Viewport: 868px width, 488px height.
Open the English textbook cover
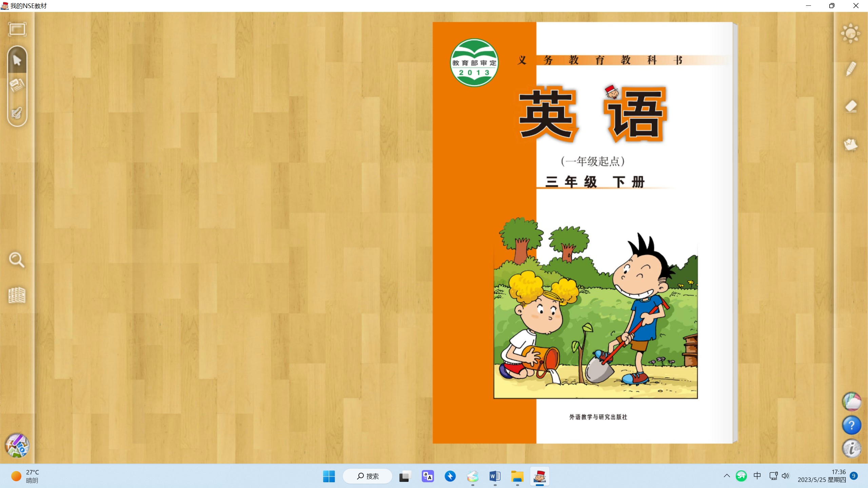pyautogui.click(x=583, y=232)
